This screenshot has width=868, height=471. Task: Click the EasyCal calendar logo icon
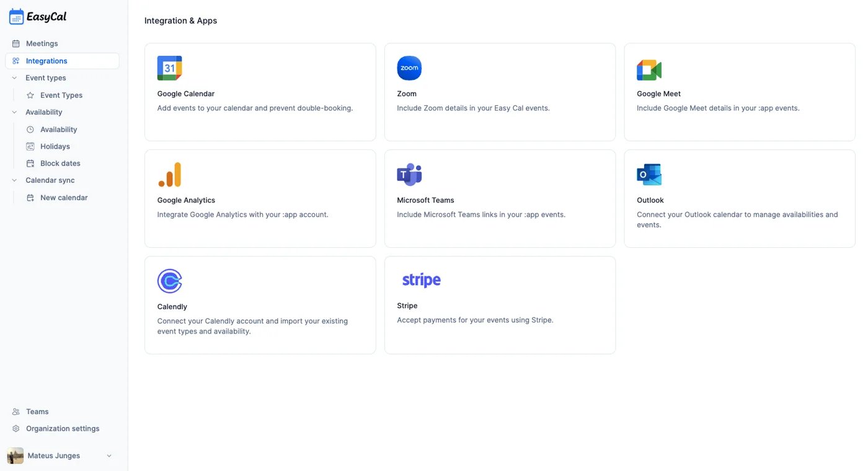click(16, 17)
